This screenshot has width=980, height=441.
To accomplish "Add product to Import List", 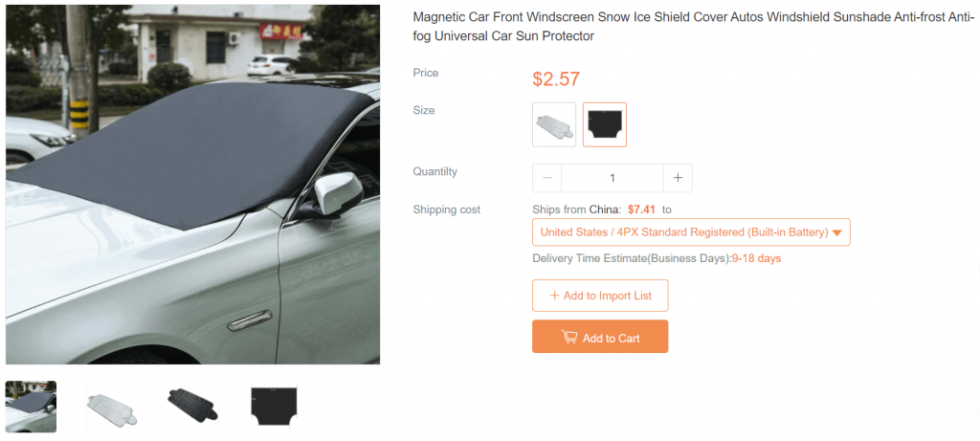I will pos(600,296).
